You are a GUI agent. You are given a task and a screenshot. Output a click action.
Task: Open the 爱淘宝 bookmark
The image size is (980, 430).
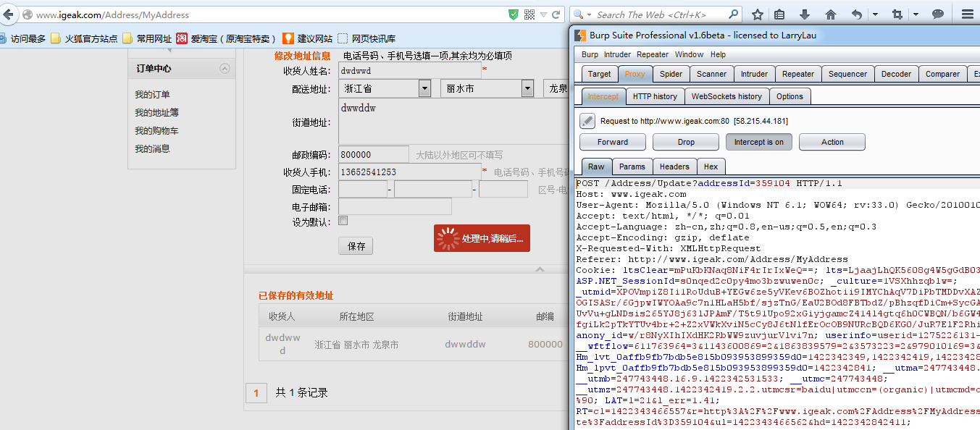227,38
